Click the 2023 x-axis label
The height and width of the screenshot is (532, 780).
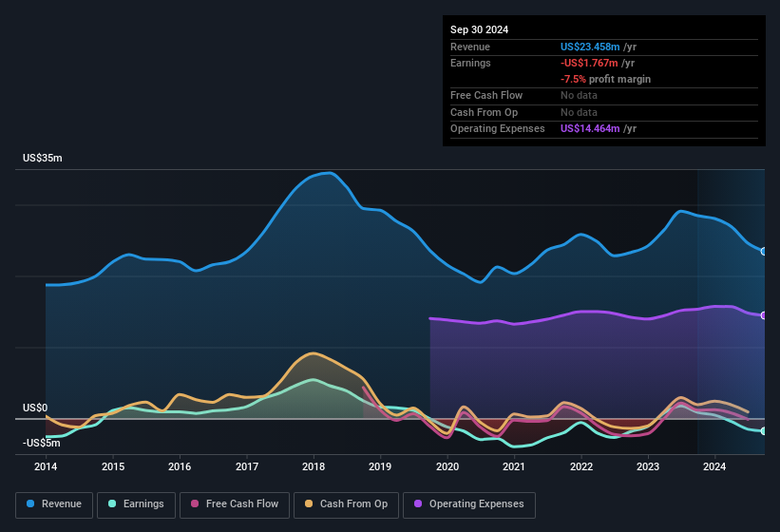pos(648,466)
